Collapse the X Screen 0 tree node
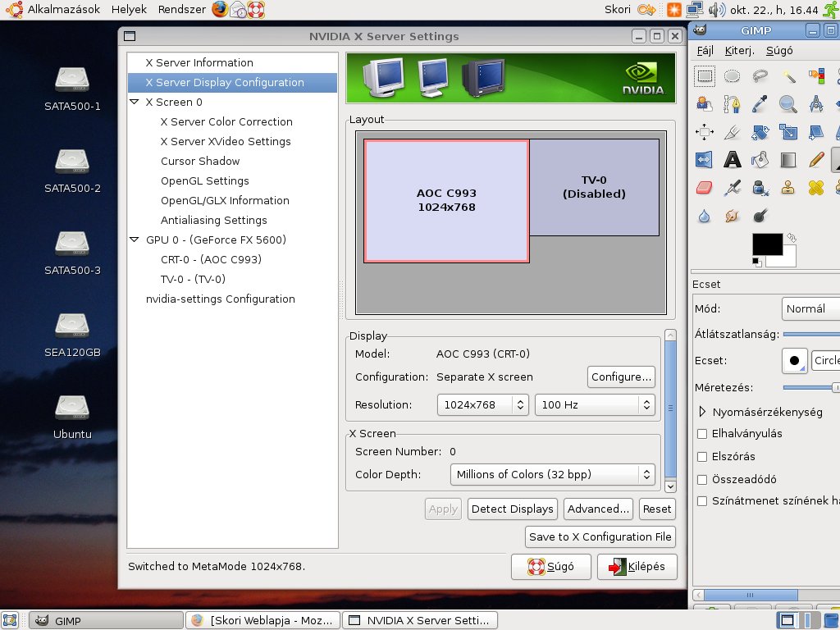840x630 pixels. (135, 103)
